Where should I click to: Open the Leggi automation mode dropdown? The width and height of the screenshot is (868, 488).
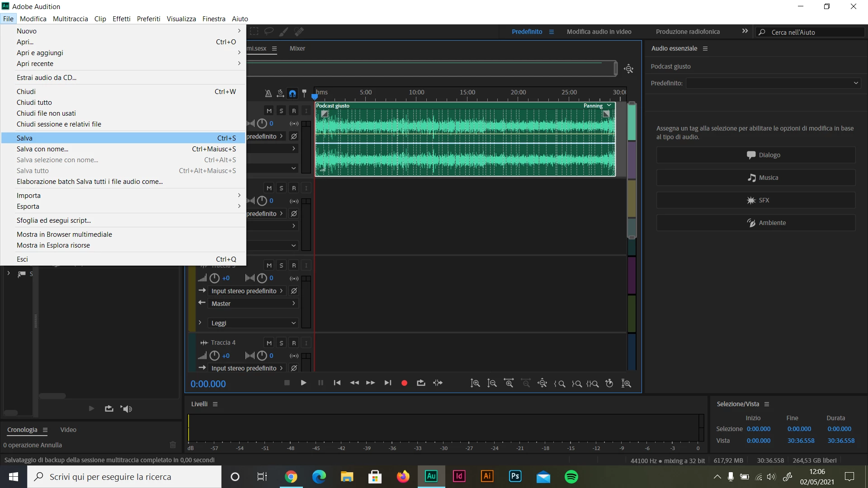point(253,323)
